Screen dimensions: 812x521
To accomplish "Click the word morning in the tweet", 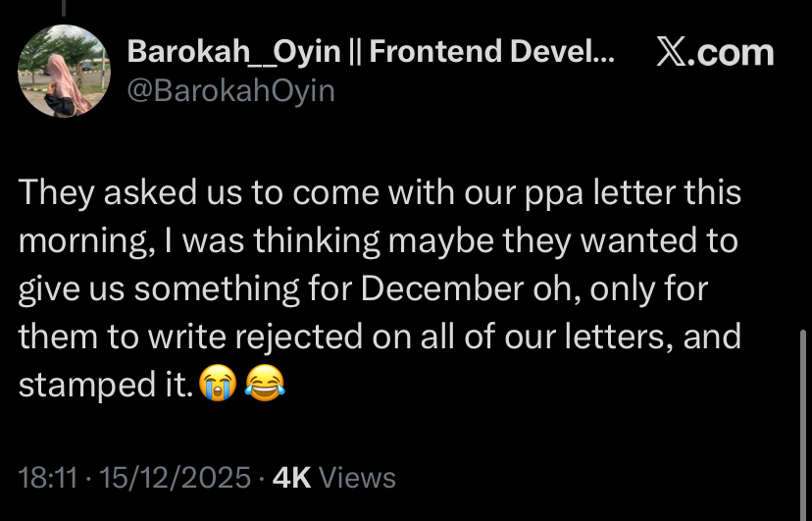I will tap(81, 241).
